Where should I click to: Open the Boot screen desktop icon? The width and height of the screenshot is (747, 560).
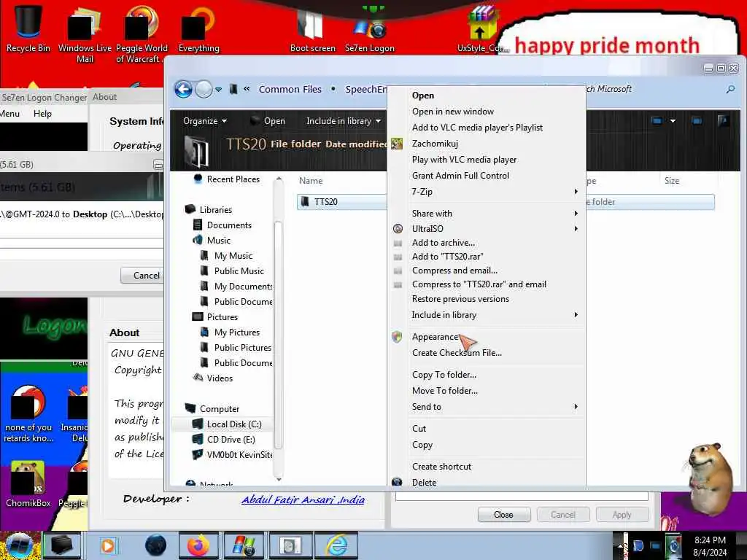pyautogui.click(x=312, y=28)
